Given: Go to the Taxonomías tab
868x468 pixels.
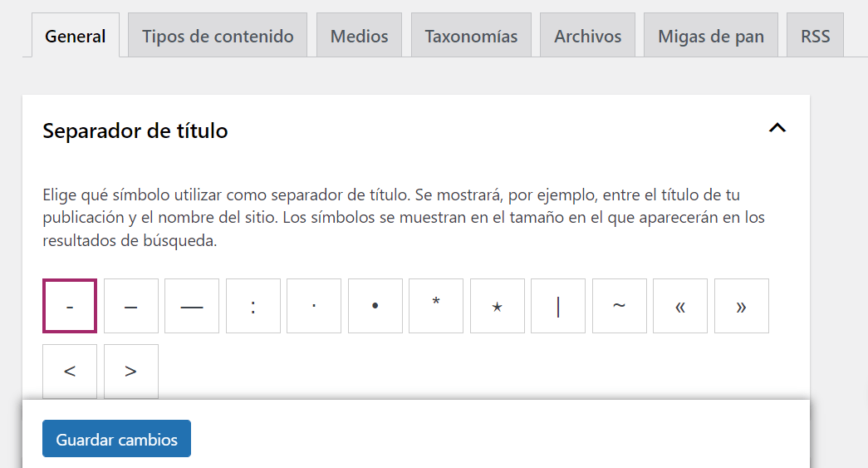Looking at the screenshot, I should 471,36.
